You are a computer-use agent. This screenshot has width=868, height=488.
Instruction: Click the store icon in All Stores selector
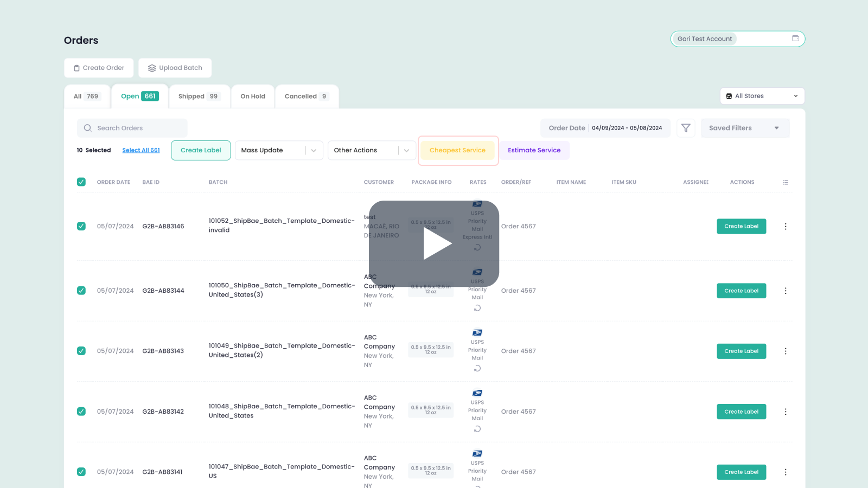729,95
